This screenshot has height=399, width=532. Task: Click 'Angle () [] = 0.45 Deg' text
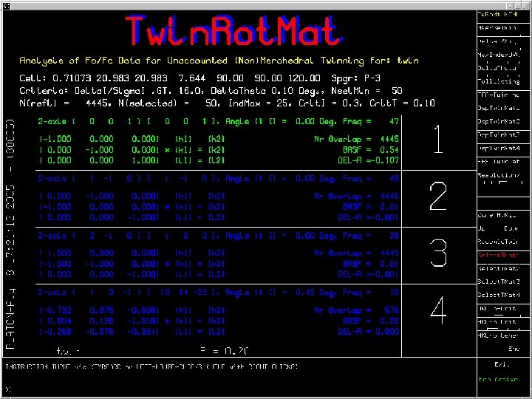point(281,293)
